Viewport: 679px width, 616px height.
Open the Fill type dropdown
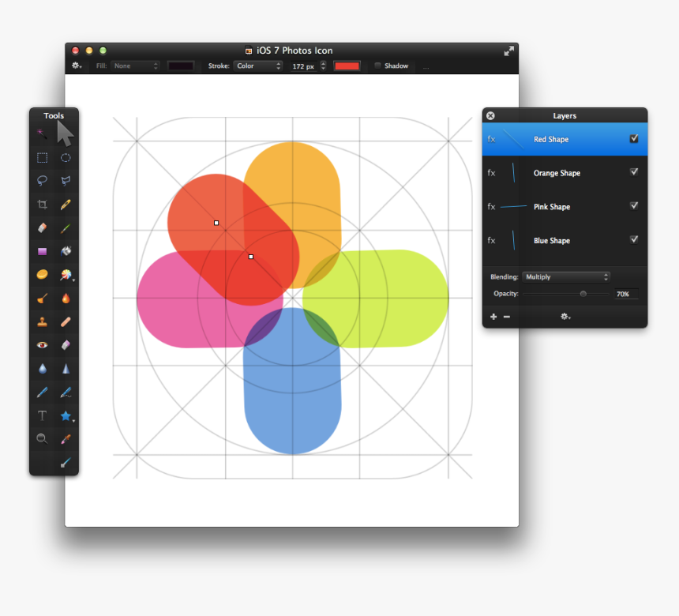[x=135, y=66]
